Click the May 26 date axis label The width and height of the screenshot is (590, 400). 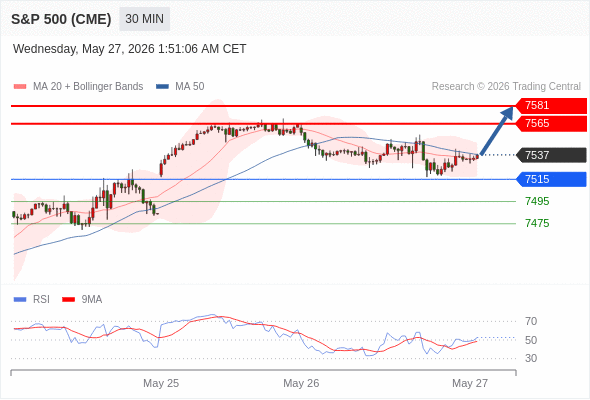(301, 383)
